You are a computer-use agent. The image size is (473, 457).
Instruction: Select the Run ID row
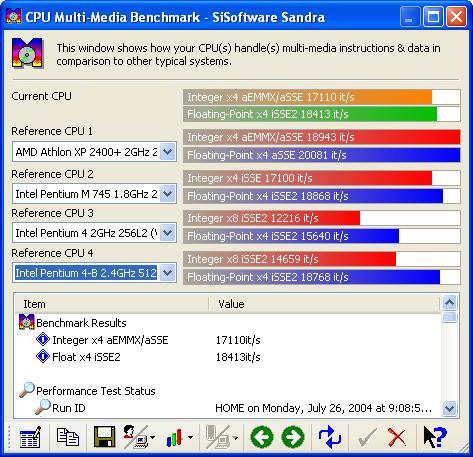click(228, 408)
